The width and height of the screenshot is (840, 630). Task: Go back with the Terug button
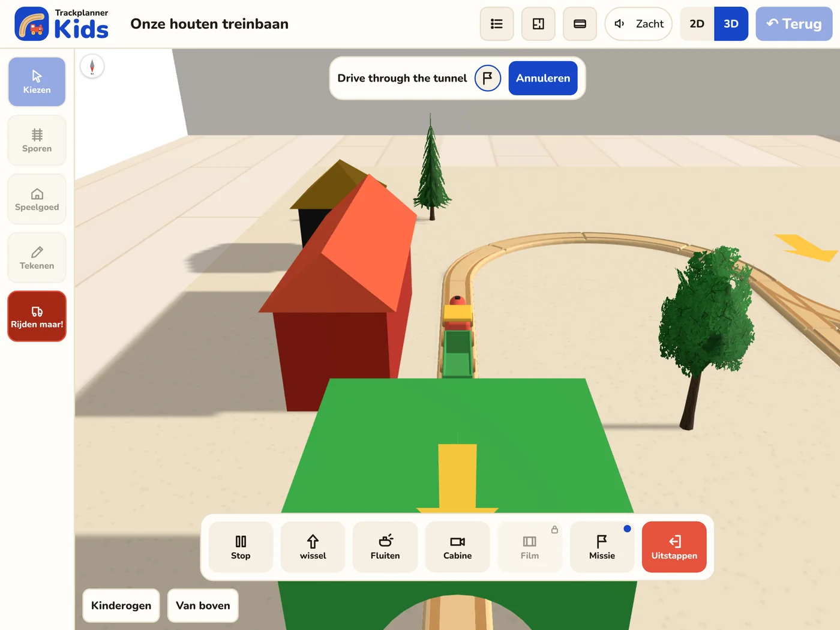794,24
